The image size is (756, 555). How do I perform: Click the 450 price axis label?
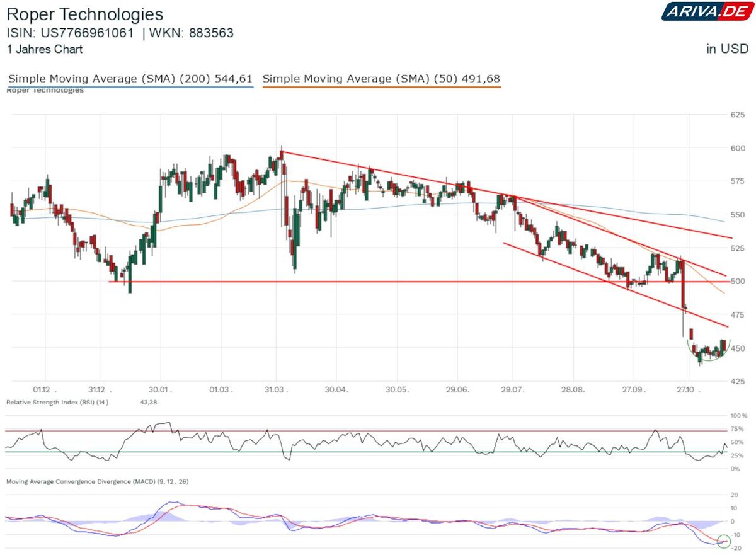point(738,348)
